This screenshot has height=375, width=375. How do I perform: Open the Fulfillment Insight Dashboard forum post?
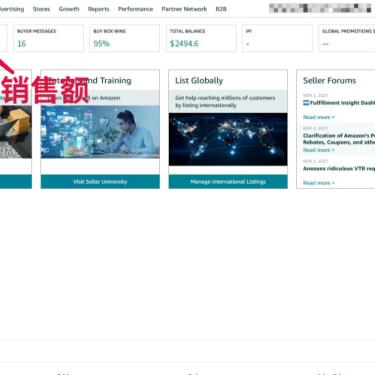(x=342, y=103)
